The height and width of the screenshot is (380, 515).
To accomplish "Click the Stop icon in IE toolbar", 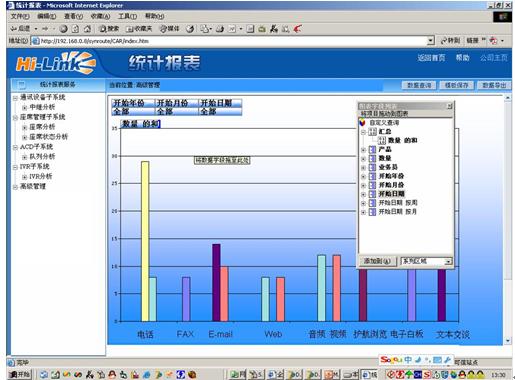I will pyautogui.click(x=63, y=29).
